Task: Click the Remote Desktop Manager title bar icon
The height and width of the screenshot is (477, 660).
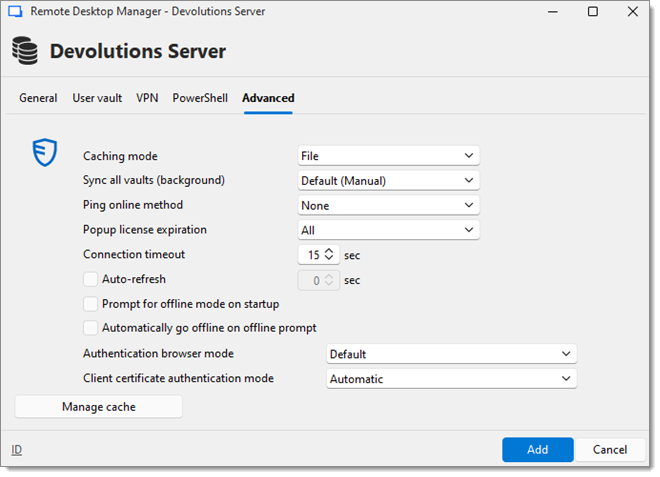Action: (16, 12)
